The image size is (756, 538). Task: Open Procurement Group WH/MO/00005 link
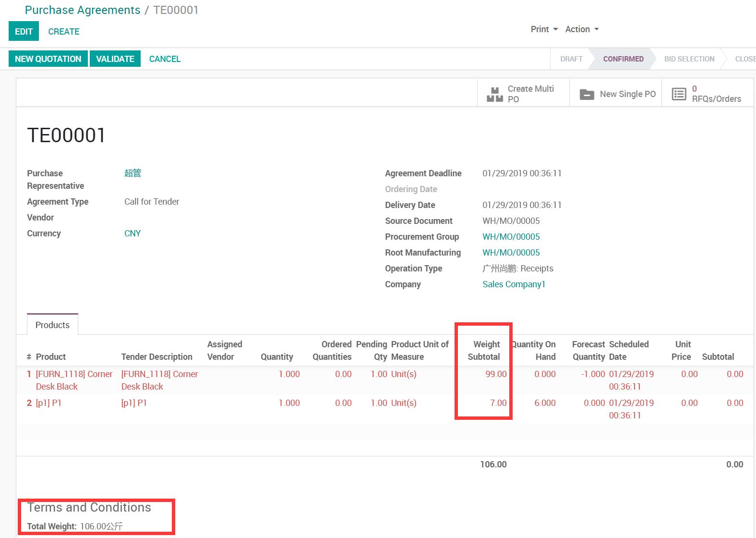click(511, 237)
